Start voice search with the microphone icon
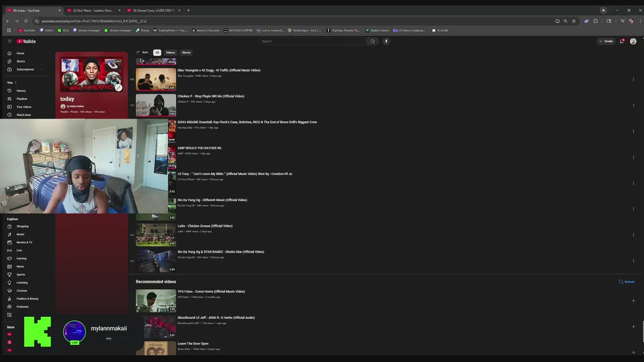Screen dimensions: 644x362 coord(386,41)
